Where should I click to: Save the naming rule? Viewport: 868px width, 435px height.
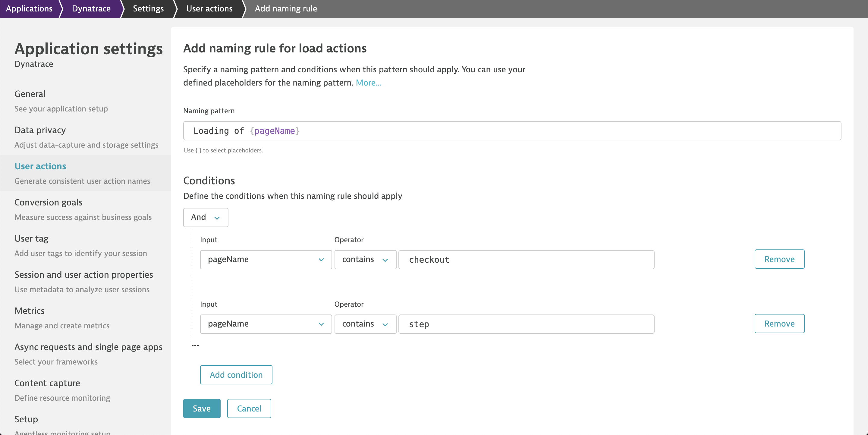click(202, 408)
